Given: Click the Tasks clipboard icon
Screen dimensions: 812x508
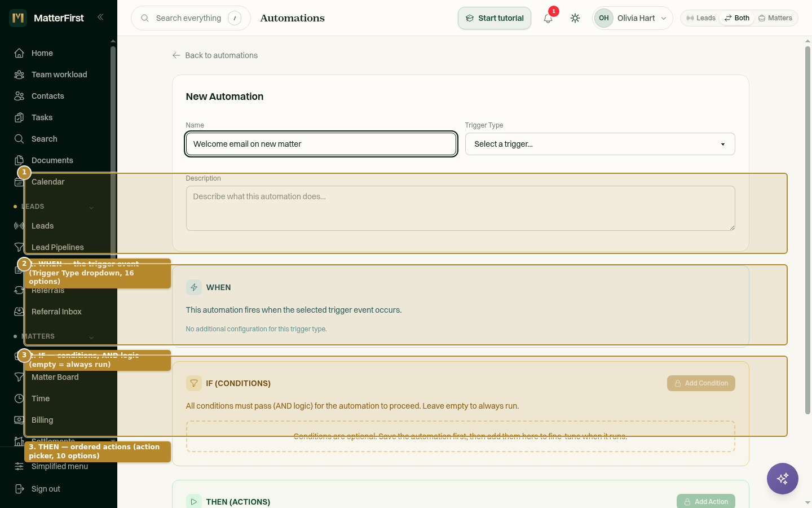Looking at the screenshot, I should coord(19,117).
